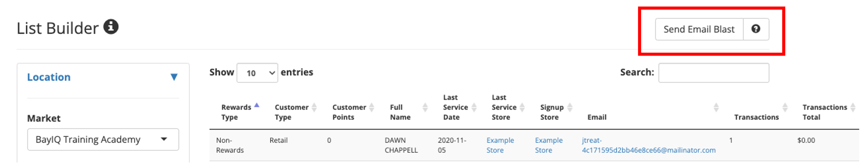868x163 pixels.
Task: Click the Send Email Blast button
Action: 699,29
